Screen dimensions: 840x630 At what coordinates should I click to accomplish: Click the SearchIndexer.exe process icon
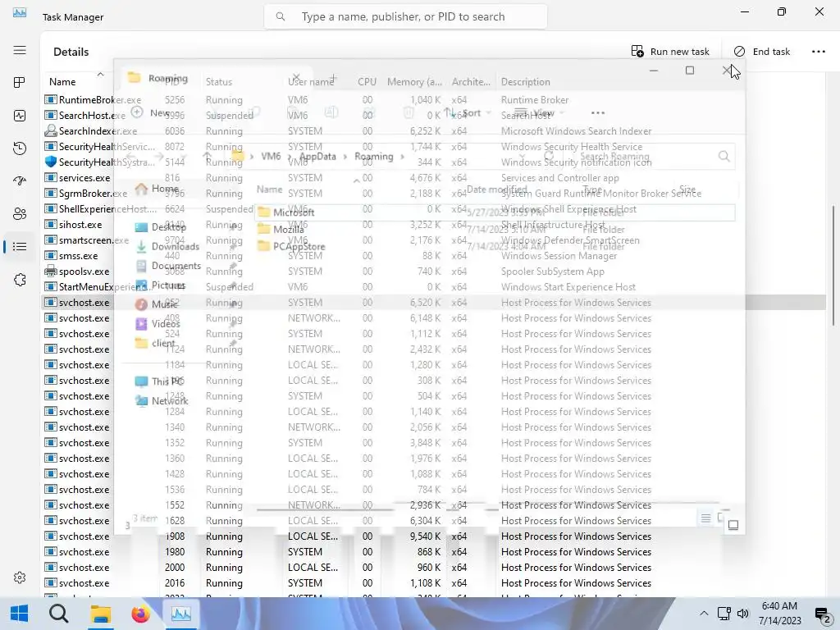tap(50, 130)
